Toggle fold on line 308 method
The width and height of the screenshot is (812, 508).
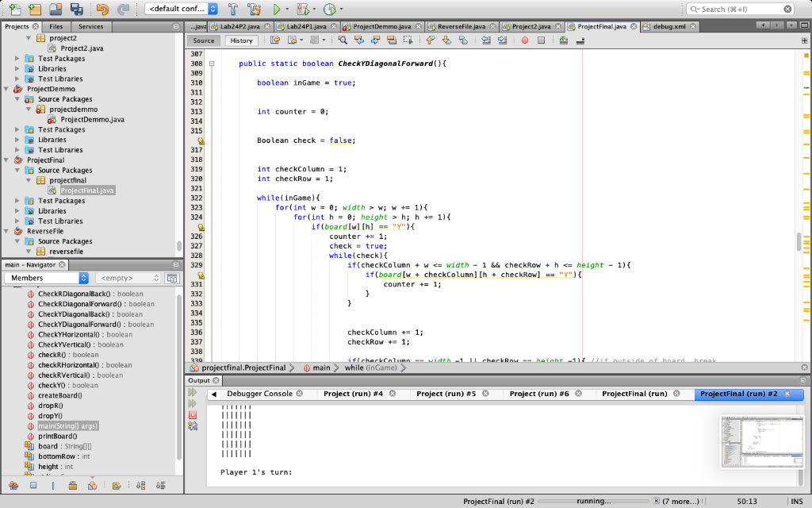[x=211, y=63]
